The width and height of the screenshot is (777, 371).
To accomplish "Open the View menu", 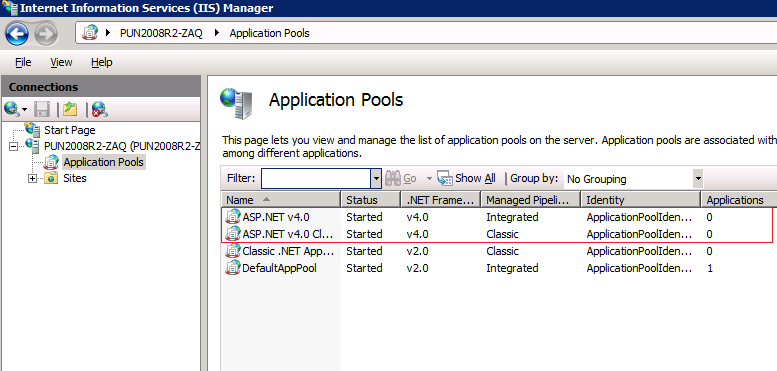I will (61, 62).
